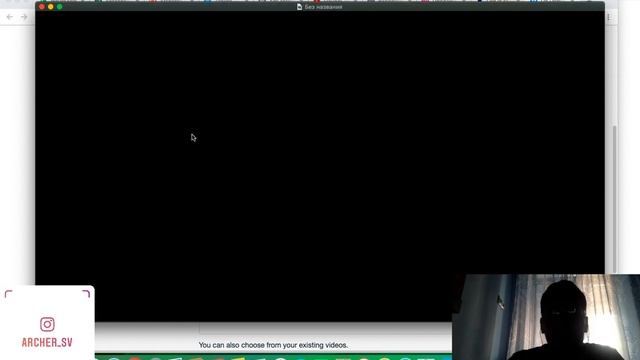Viewport: 640px width, 360px height.
Task: Click the document icon beside the window title
Action: pos(299,7)
